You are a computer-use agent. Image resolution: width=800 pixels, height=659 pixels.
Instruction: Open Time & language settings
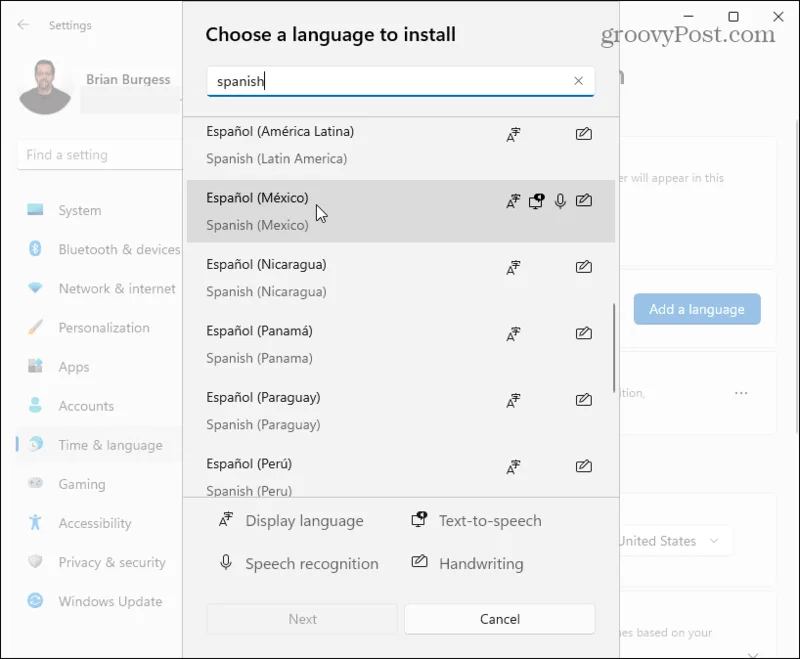99,445
